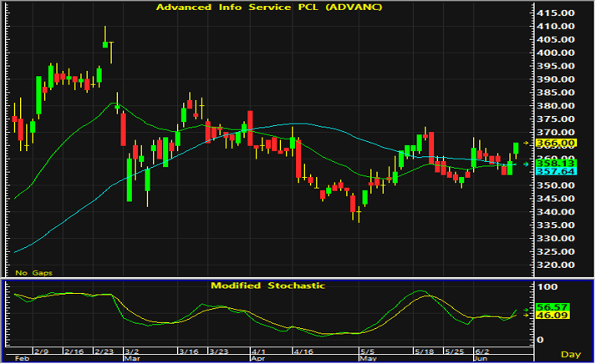Click the 410.00 price axis label
The width and height of the screenshot is (596, 364).
point(555,26)
